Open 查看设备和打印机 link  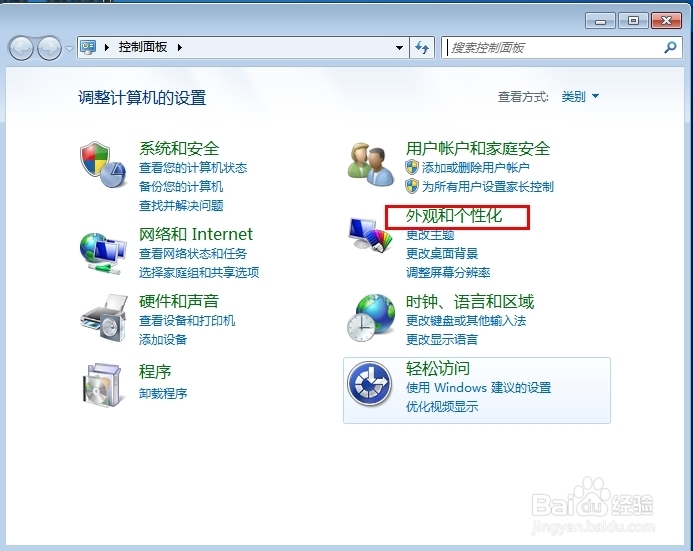coord(187,320)
